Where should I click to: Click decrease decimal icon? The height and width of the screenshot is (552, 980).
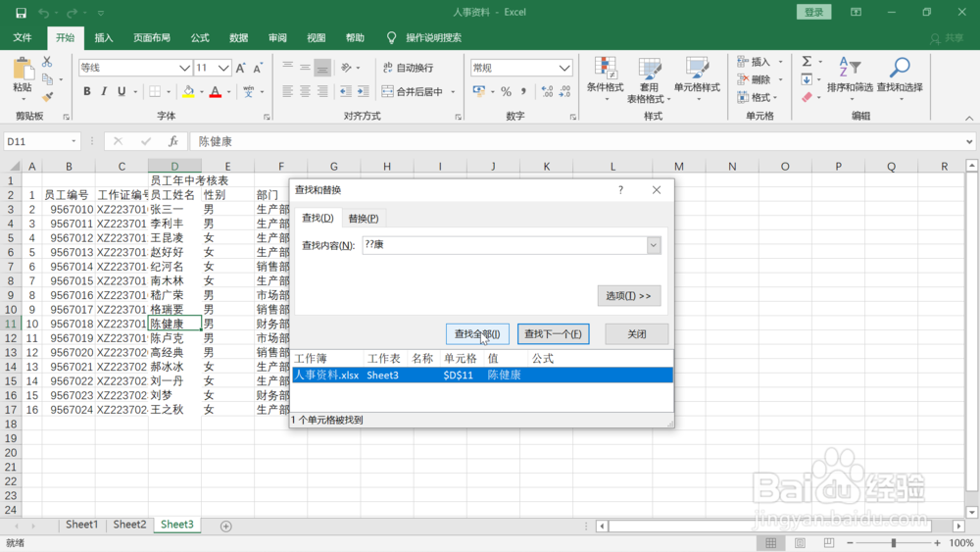[x=565, y=91]
